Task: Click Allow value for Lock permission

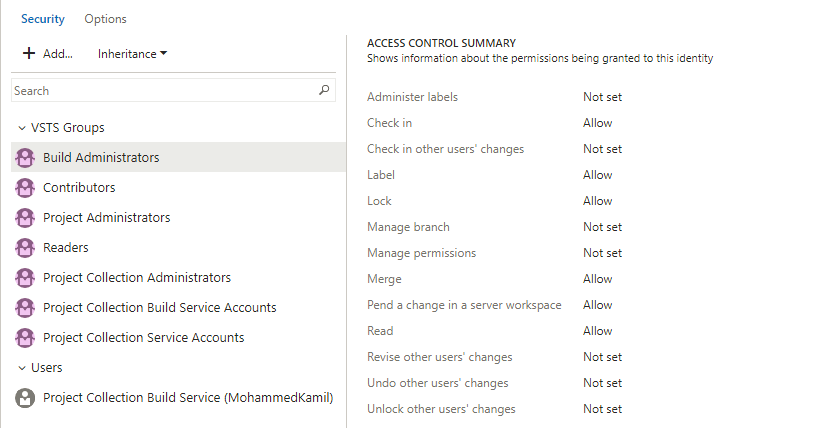Action: [x=598, y=201]
